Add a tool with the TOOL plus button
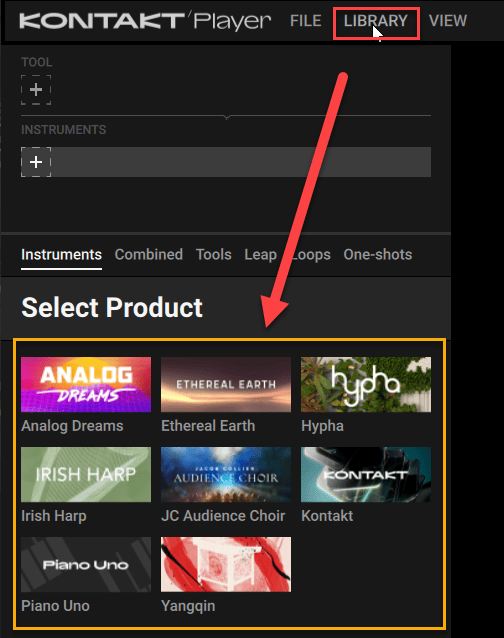The width and height of the screenshot is (504, 638). 36,90
